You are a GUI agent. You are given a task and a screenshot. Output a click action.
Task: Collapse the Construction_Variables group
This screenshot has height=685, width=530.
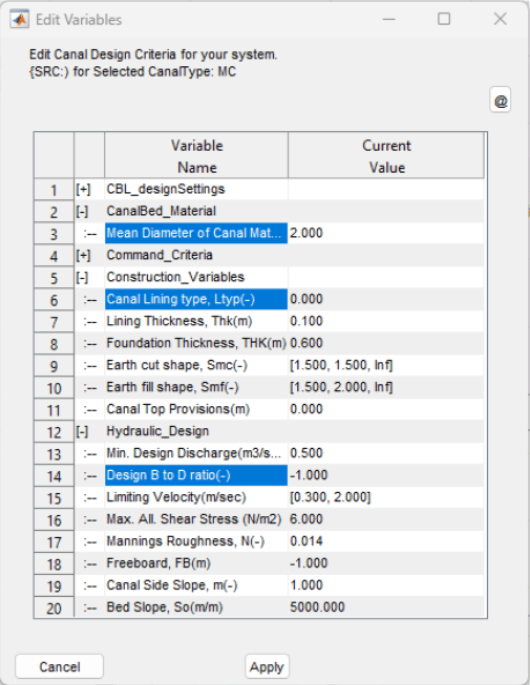[82, 277]
